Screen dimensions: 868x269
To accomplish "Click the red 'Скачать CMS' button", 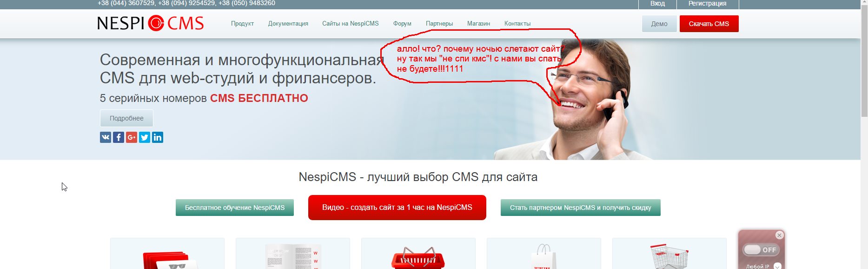I will [x=709, y=24].
